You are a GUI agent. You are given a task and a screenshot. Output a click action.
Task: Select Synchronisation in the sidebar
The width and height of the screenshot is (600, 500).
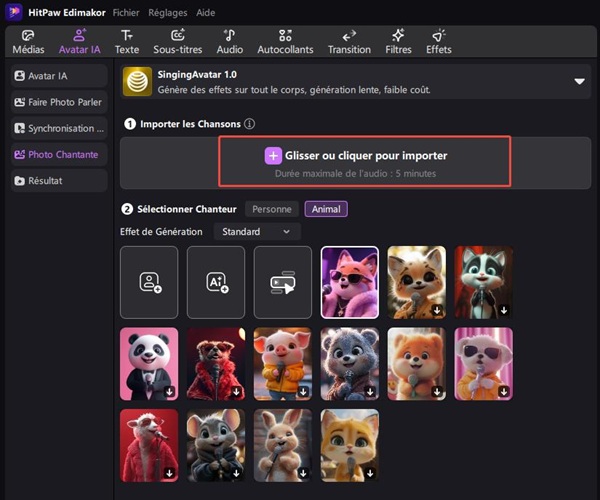[59, 128]
